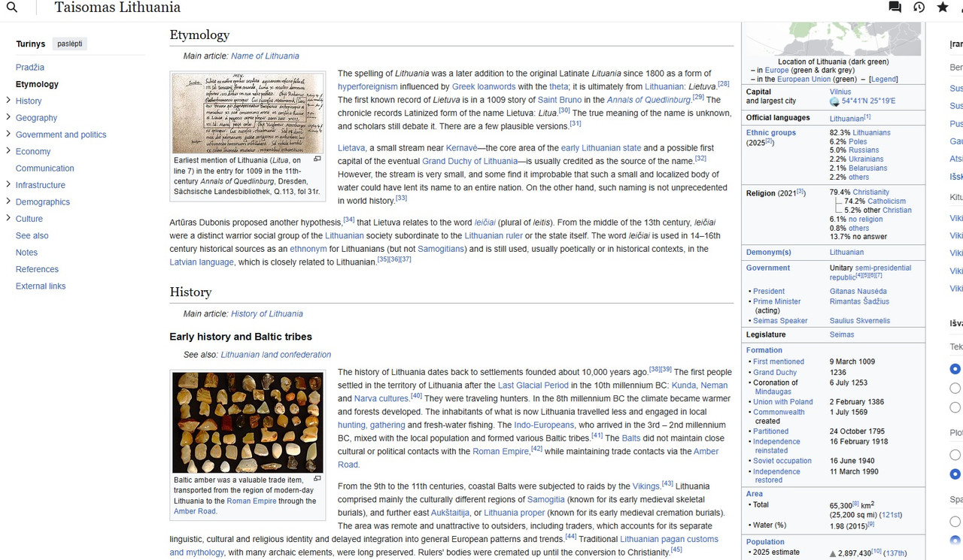The height and width of the screenshot is (560, 963).
Task: Follow the Lithuanian land confederation link
Action: coord(276,355)
